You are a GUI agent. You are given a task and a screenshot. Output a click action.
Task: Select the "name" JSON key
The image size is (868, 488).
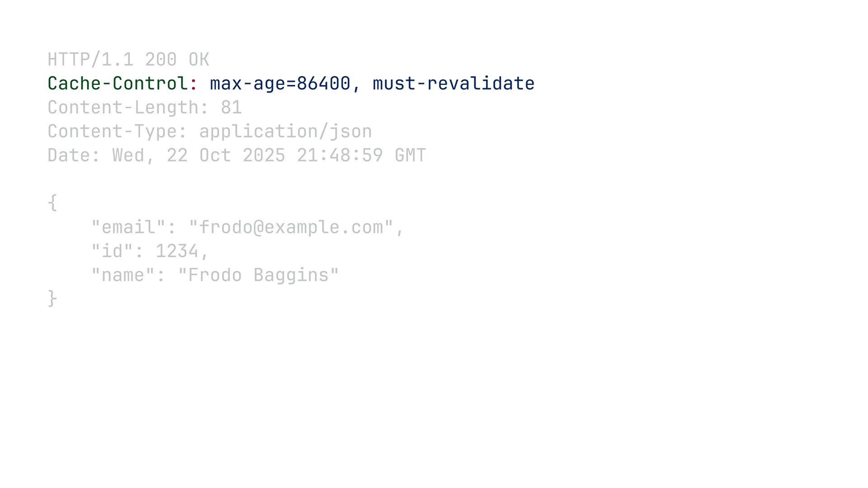coord(123,275)
